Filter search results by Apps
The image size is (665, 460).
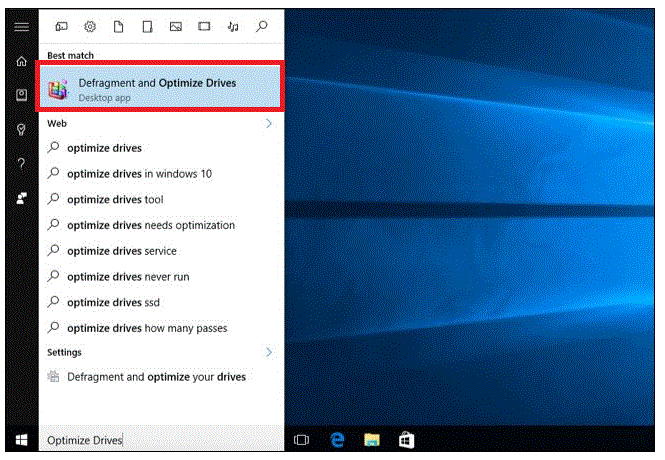coord(61,27)
